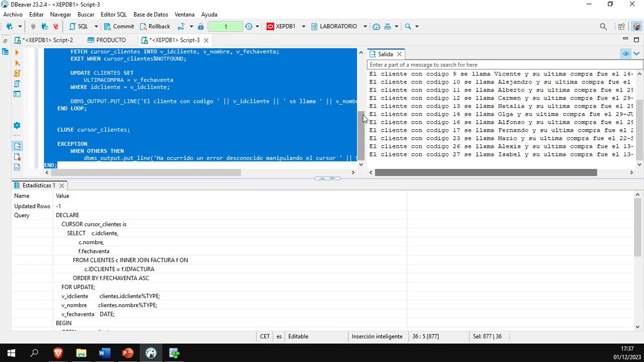Open Word from the taskbar

point(104,353)
